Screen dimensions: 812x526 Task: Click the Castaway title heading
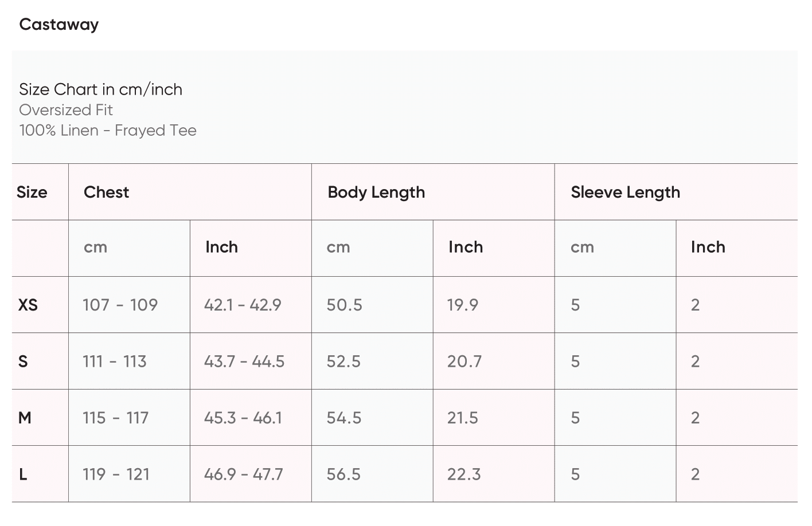[58, 25]
